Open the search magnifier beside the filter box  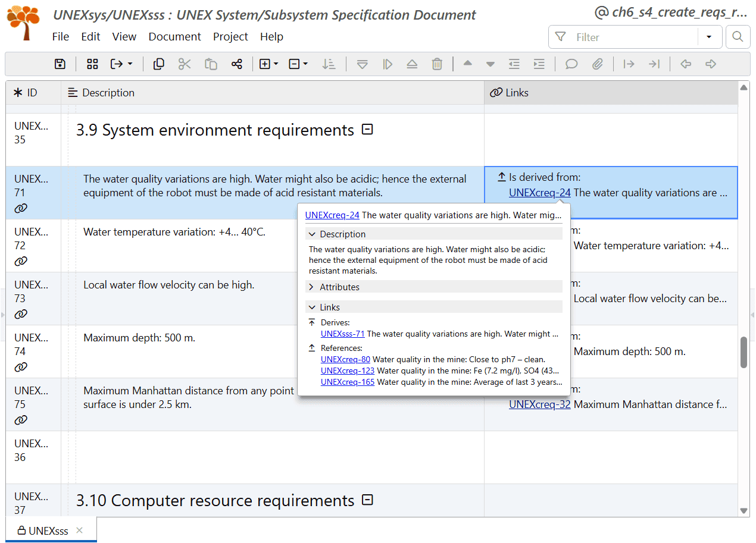click(x=738, y=37)
